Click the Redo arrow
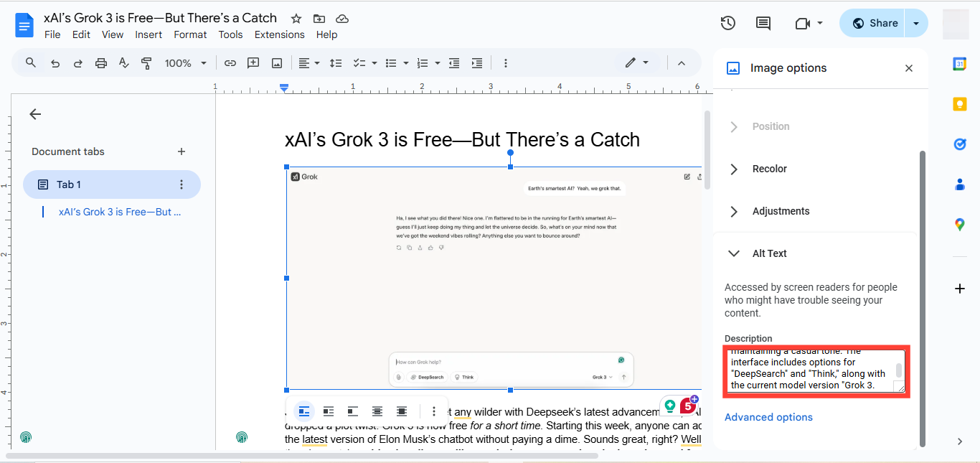The image size is (980, 463). [x=77, y=63]
